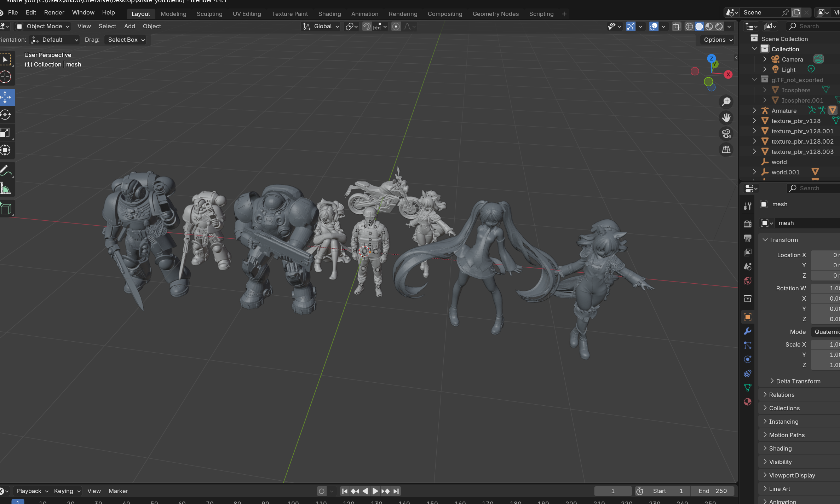Open the Material properties tab
This screenshot has width=840, height=504.
coord(748,402)
